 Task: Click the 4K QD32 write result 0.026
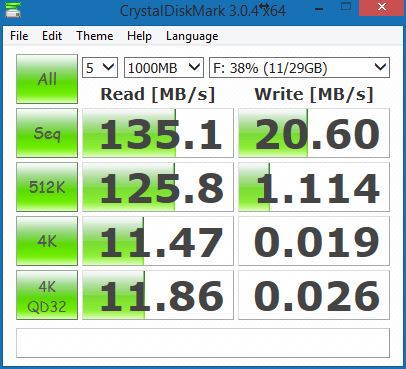click(x=314, y=295)
